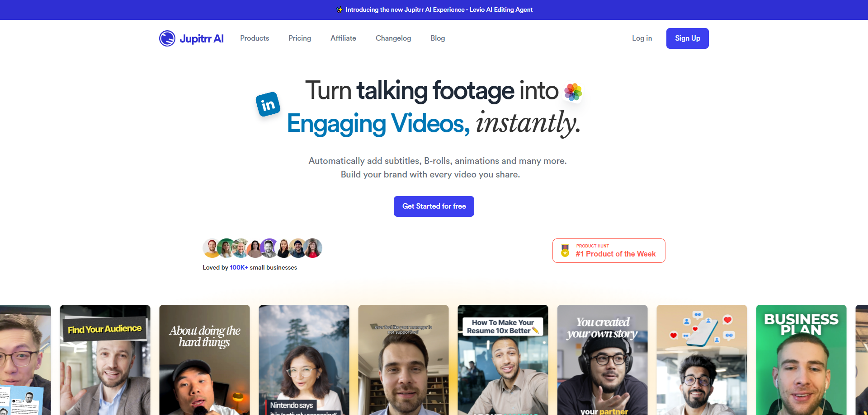
Task: Click the Log in link
Action: tap(642, 38)
